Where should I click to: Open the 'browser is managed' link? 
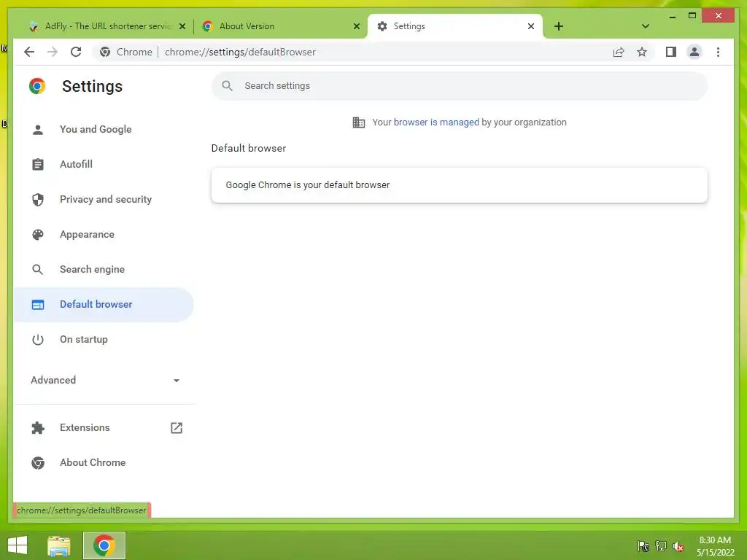[436, 122]
